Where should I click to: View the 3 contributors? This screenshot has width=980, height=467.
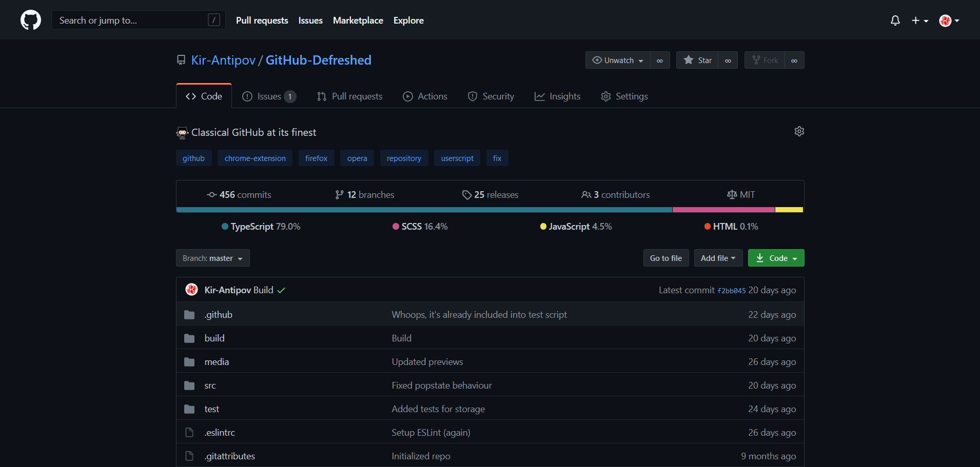[x=615, y=195]
